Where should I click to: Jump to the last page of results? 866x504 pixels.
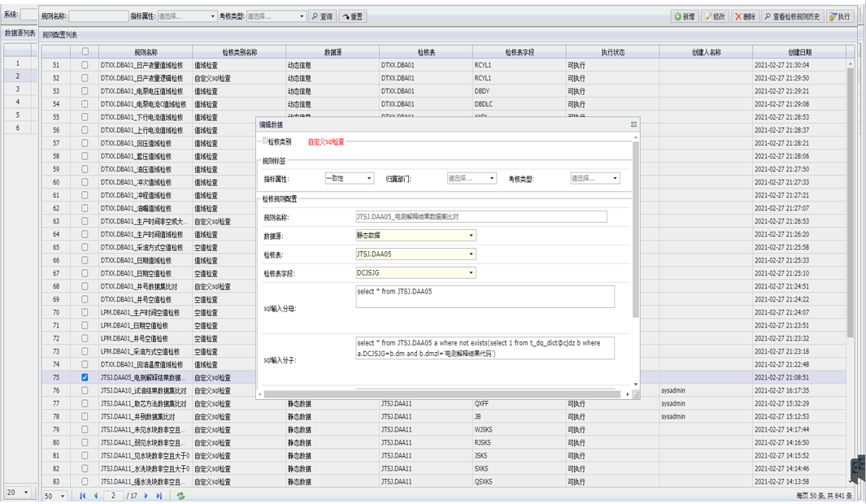[159, 496]
